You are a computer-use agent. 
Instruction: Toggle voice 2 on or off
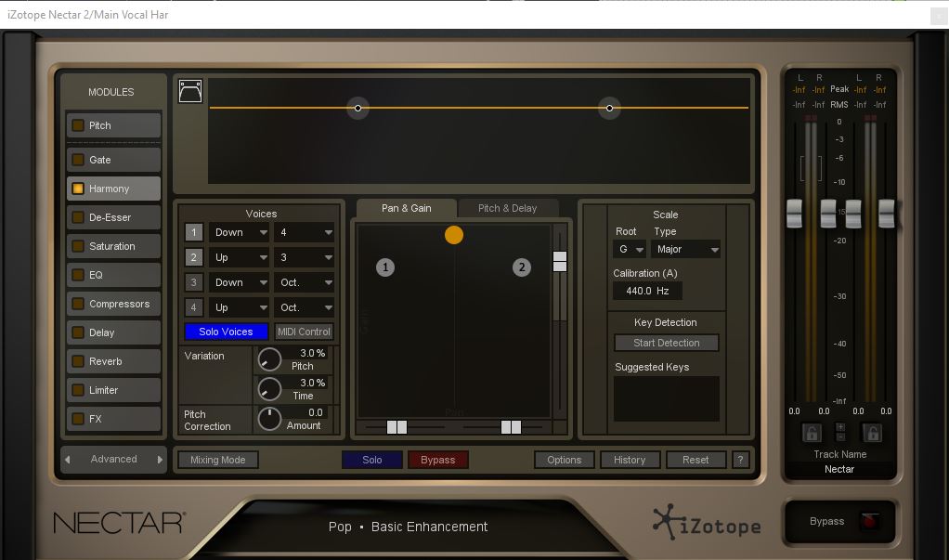(194, 257)
